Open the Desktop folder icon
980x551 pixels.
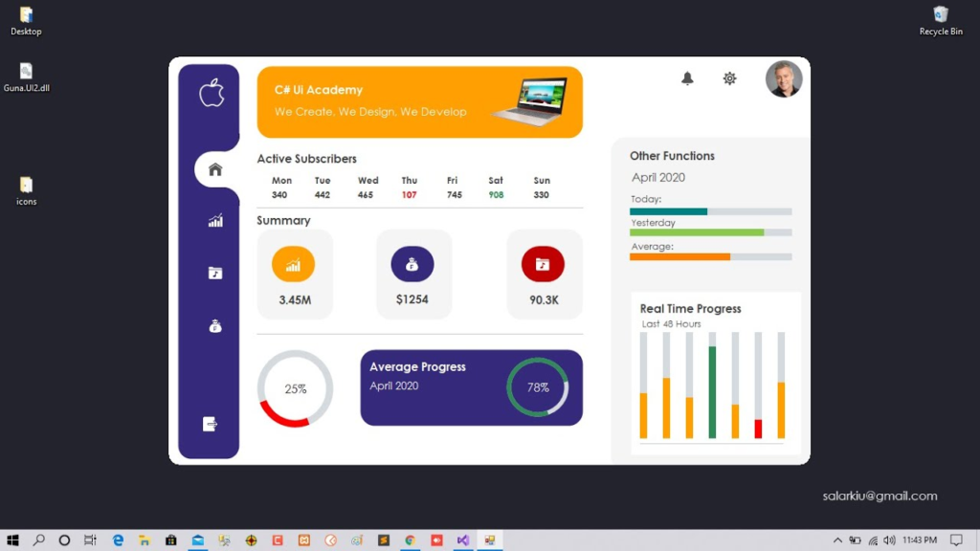(x=26, y=21)
